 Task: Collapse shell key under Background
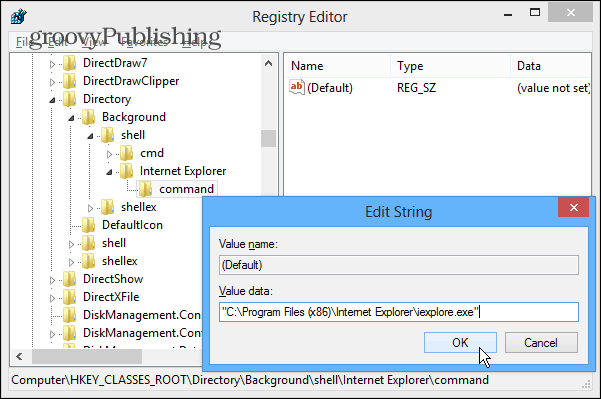pos(90,136)
